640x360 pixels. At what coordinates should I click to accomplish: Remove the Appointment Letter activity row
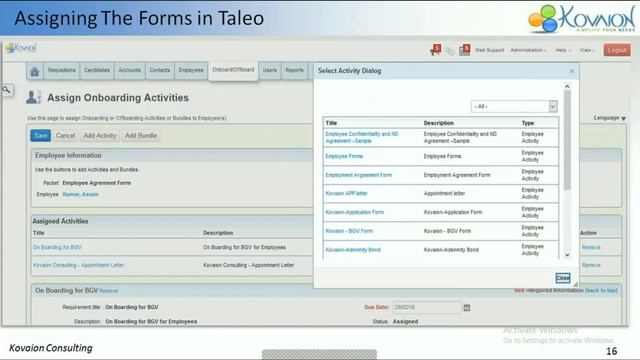591,265
